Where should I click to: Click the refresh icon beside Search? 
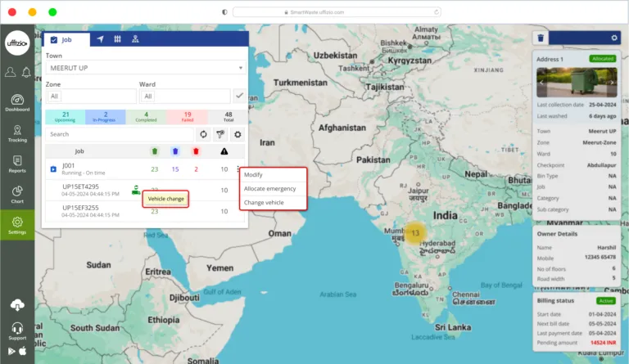click(x=202, y=134)
